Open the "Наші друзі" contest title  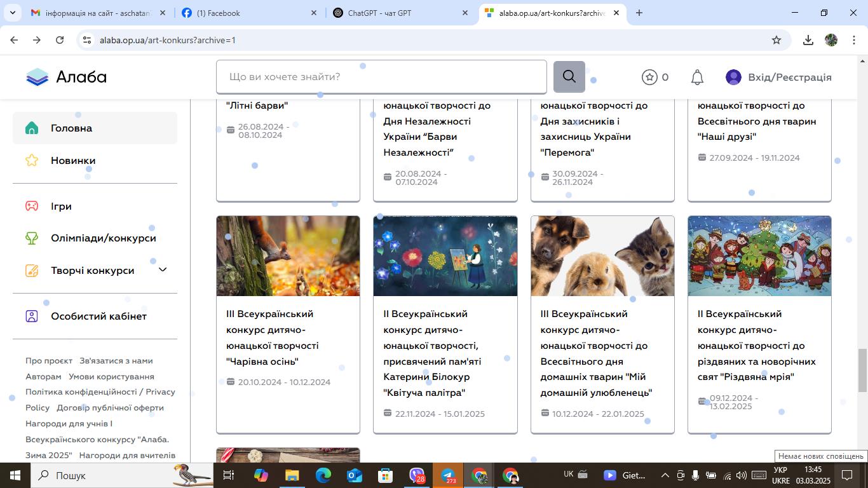757,121
